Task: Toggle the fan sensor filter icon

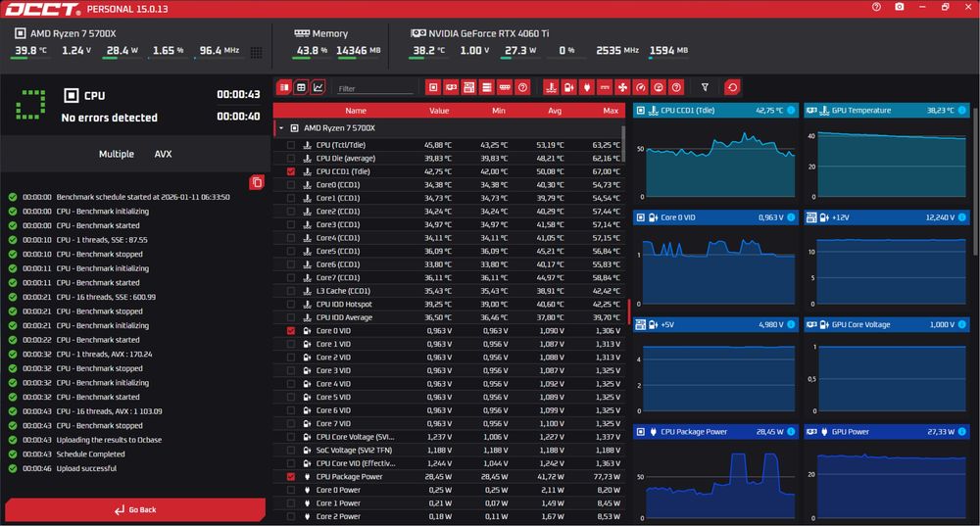Action: click(x=622, y=87)
